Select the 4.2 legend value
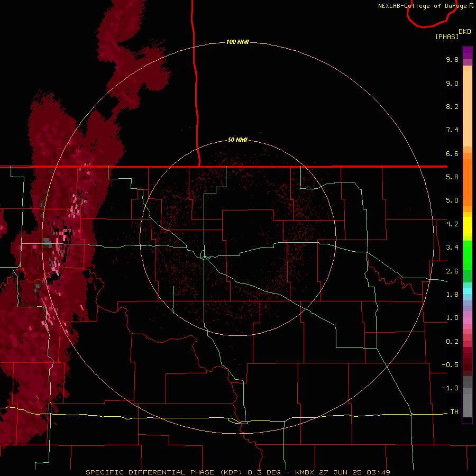The width and height of the screenshot is (476, 476). click(452, 224)
